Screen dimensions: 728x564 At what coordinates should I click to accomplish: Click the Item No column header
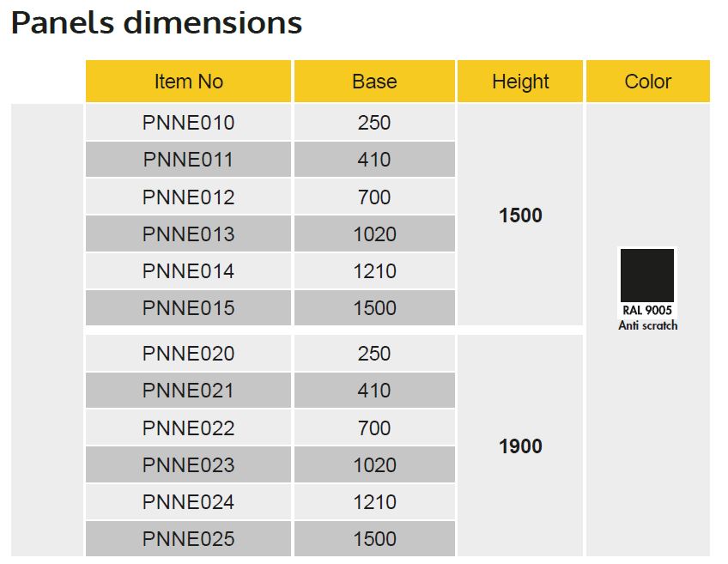point(188,82)
